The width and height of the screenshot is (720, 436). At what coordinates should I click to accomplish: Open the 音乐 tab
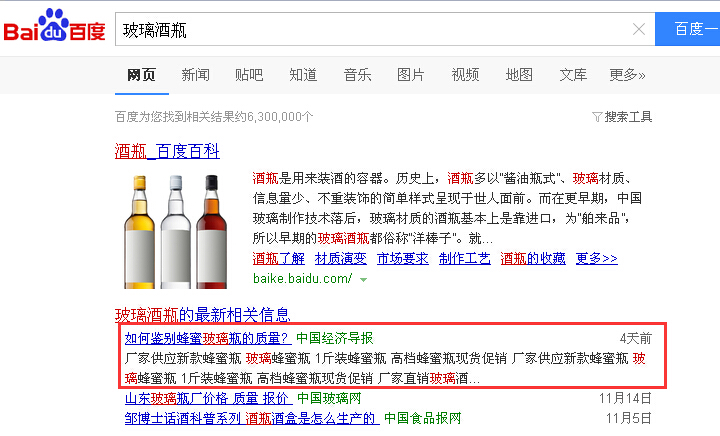(x=357, y=75)
